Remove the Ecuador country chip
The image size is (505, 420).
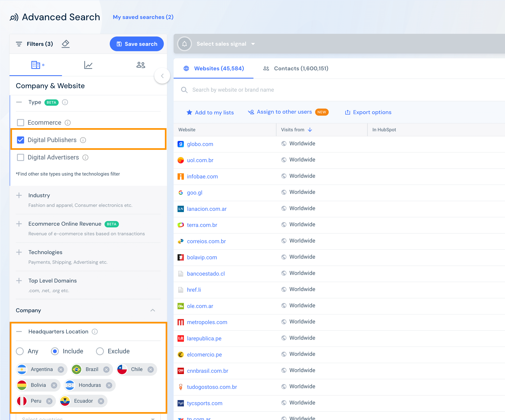pos(101,401)
